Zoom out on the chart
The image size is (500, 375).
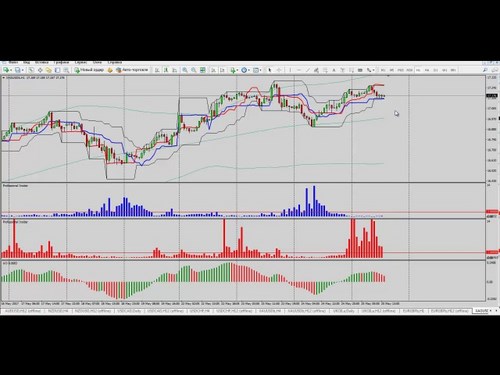pos(193,70)
